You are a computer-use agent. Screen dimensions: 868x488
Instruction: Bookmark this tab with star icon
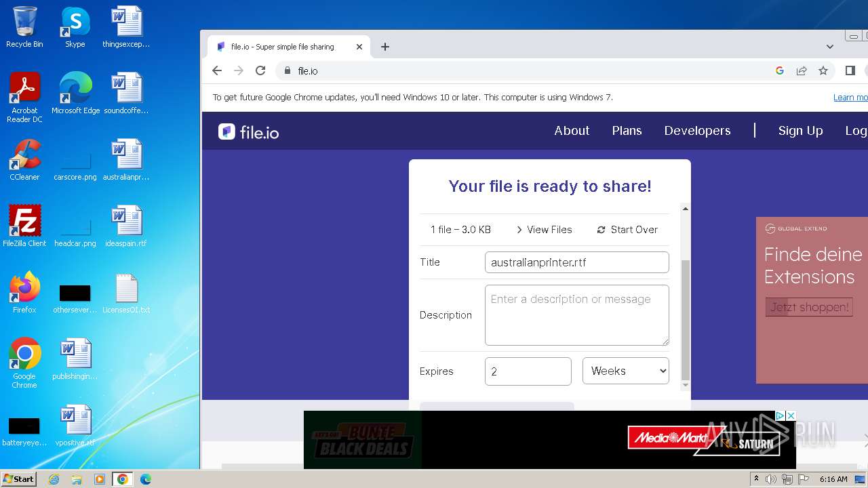click(823, 70)
